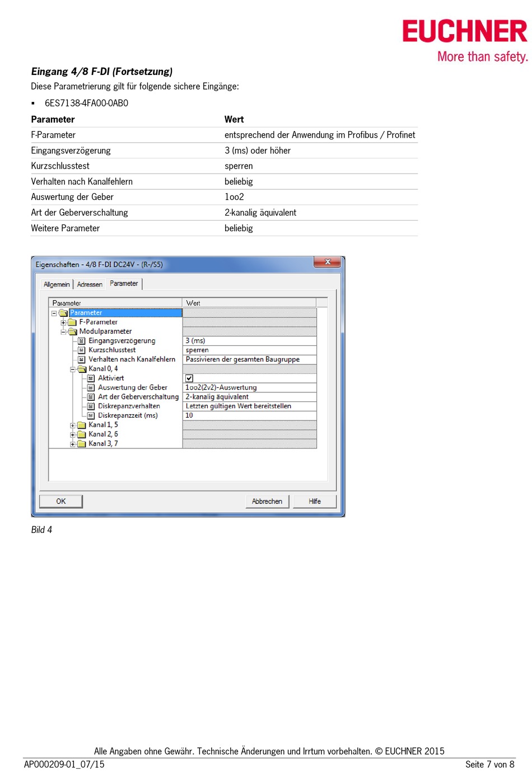Close the Eigenschaften dialog
Screen dimensions: 532x772
[x=328, y=262]
